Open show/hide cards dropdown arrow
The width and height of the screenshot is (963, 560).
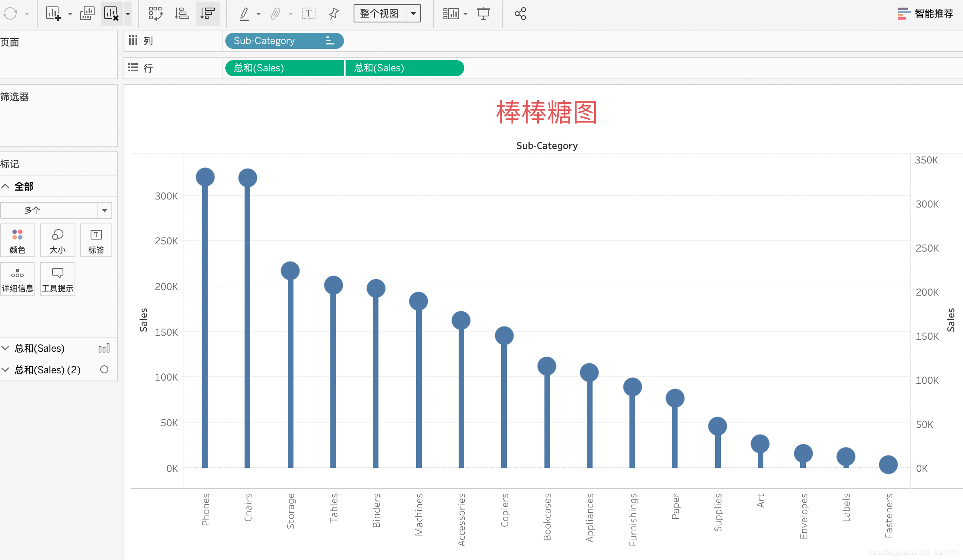pyautogui.click(x=465, y=14)
